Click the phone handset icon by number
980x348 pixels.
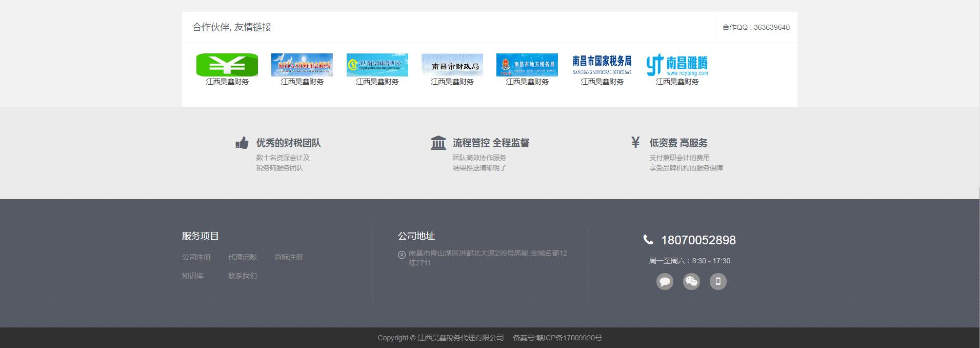648,240
